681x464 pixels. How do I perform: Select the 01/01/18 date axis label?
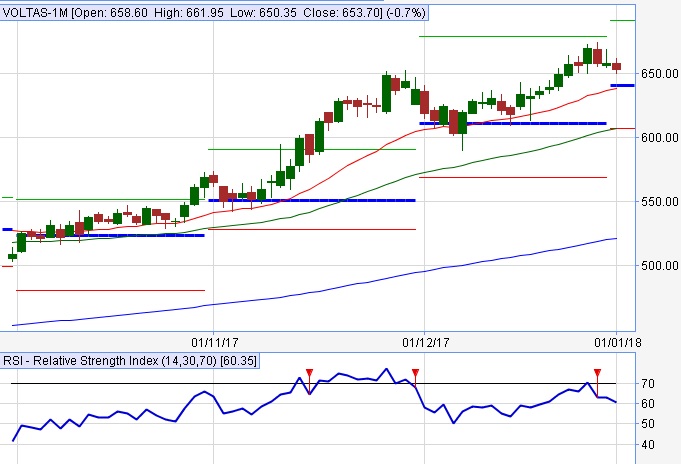coord(618,343)
